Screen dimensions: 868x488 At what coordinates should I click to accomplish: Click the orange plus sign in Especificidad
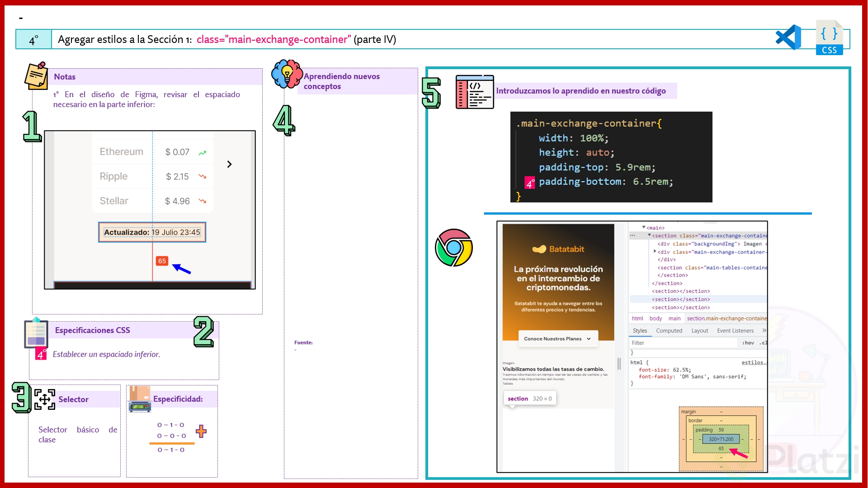(201, 431)
